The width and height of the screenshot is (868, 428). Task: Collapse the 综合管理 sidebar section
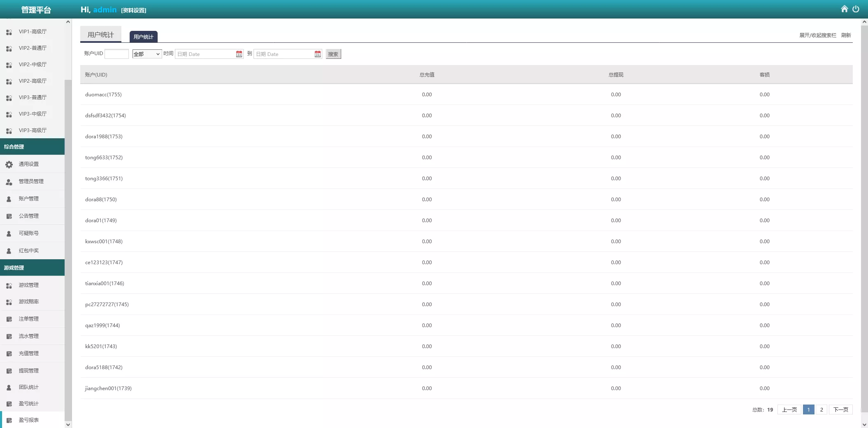(32, 147)
